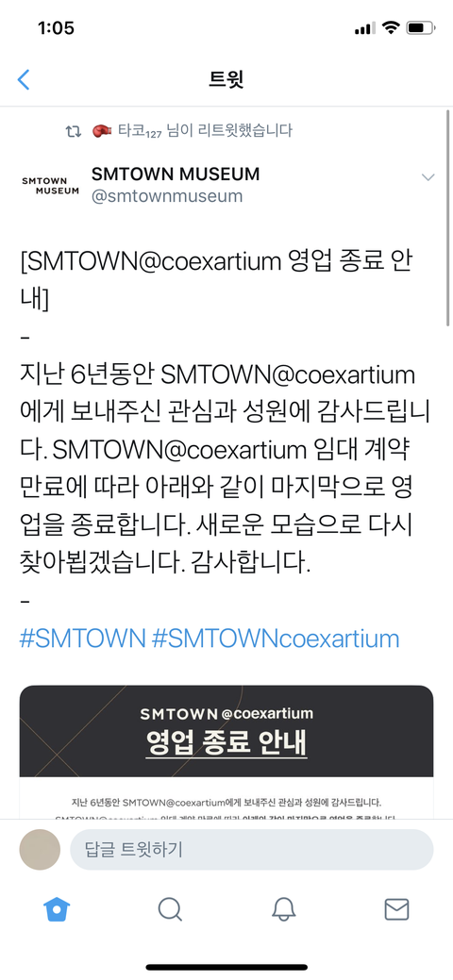Tap the 타코127 retweeted notice
The image size is (453, 980).
[193, 130]
